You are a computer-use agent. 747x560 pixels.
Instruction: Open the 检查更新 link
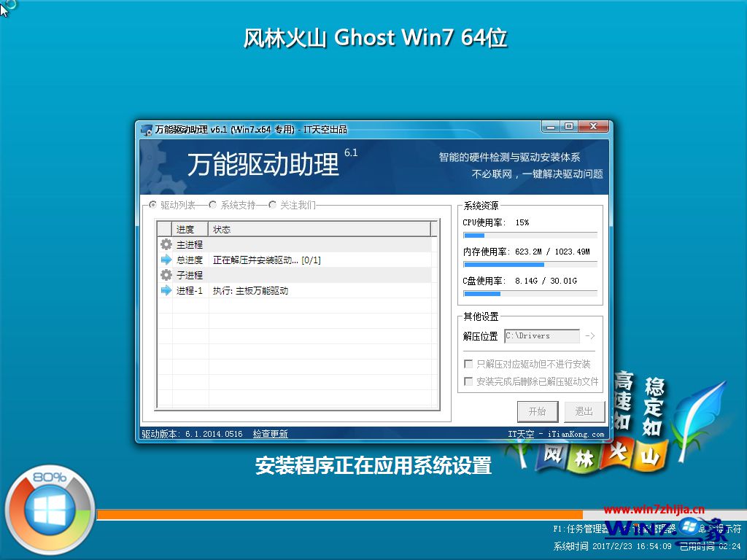[x=270, y=434]
